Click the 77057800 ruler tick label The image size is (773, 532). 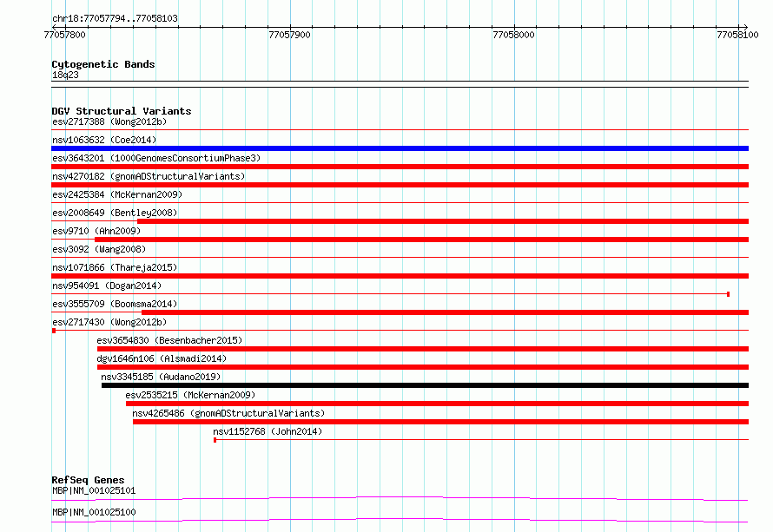point(64,35)
